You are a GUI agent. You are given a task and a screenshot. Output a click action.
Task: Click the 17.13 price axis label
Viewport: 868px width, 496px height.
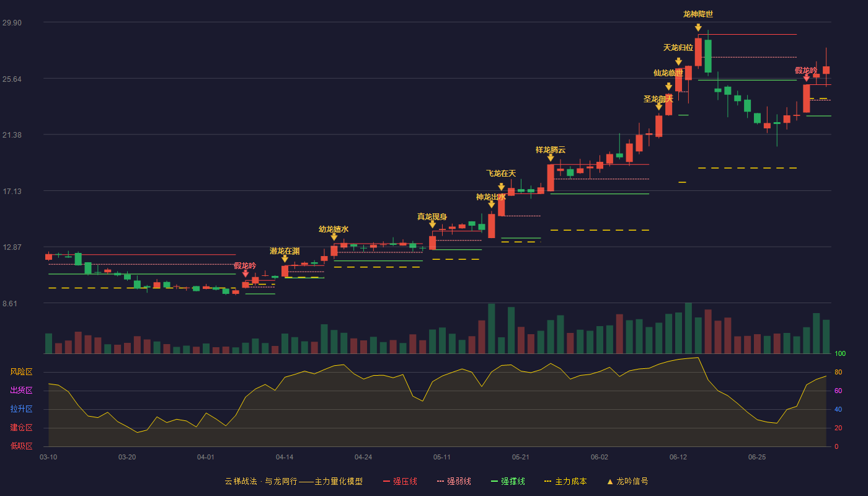(12, 191)
